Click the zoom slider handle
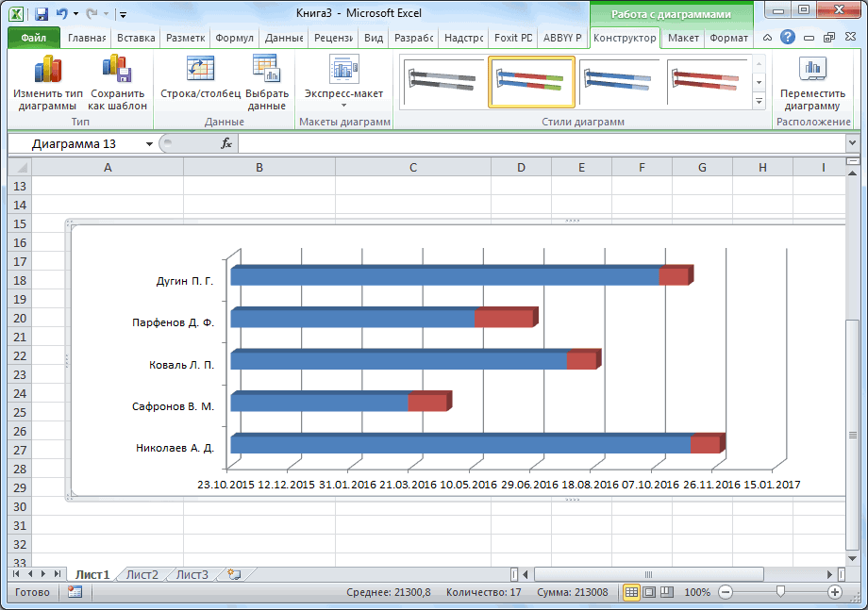 pyautogui.click(x=779, y=592)
